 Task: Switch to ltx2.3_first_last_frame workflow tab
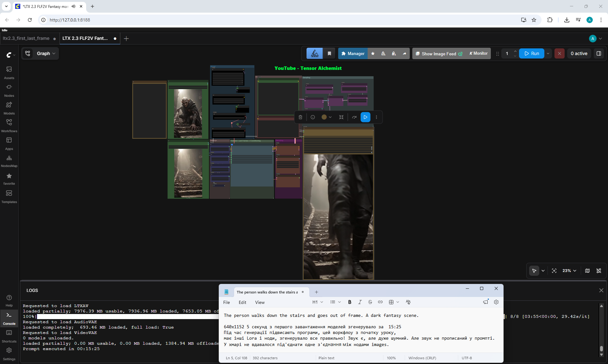(26, 38)
